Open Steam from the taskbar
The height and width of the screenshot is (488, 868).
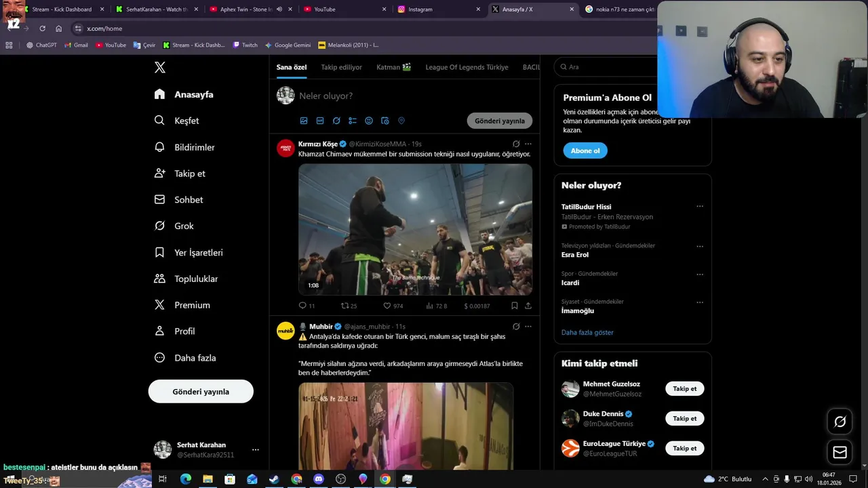pos(274,479)
